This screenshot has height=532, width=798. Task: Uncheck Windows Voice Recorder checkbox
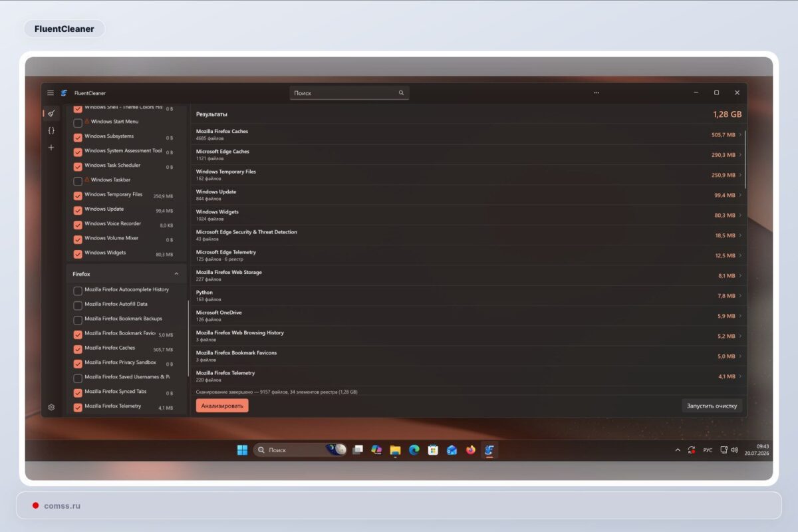[78, 225]
